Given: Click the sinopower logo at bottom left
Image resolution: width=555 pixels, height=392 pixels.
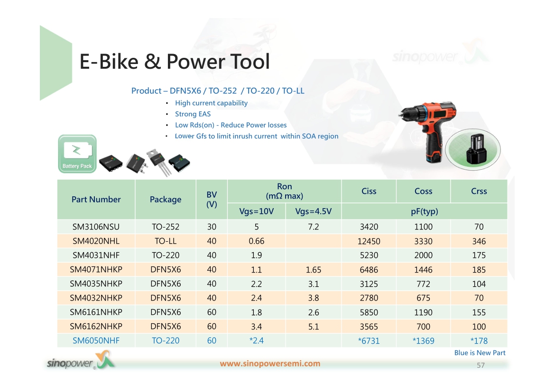Looking at the screenshot, I should (81, 361).
